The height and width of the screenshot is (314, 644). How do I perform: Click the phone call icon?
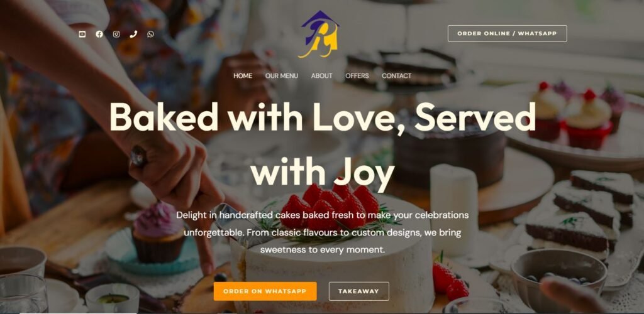click(x=133, y=34)
